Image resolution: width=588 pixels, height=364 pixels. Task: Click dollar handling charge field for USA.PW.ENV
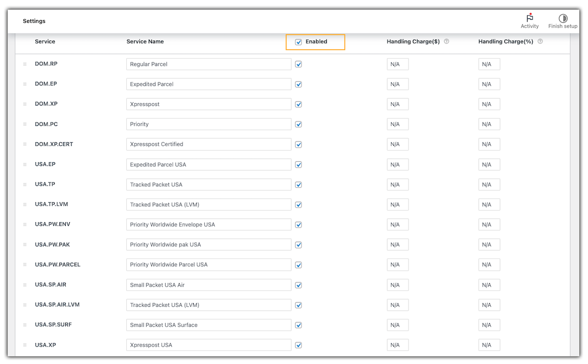(397, 225)
